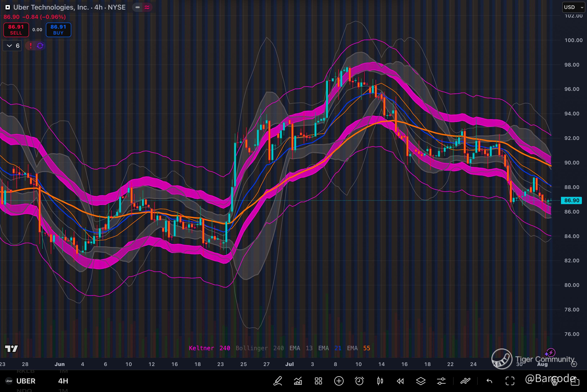This screenshot has height=392, width=587.
Task: Open the layout grid icon
Action: 318,381
